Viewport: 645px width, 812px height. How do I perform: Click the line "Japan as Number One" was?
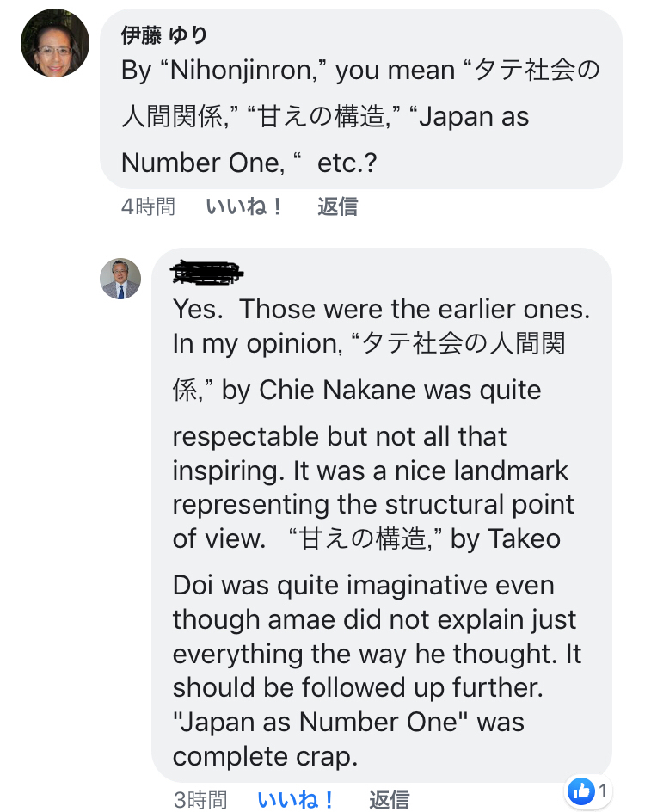coord(348,722)
